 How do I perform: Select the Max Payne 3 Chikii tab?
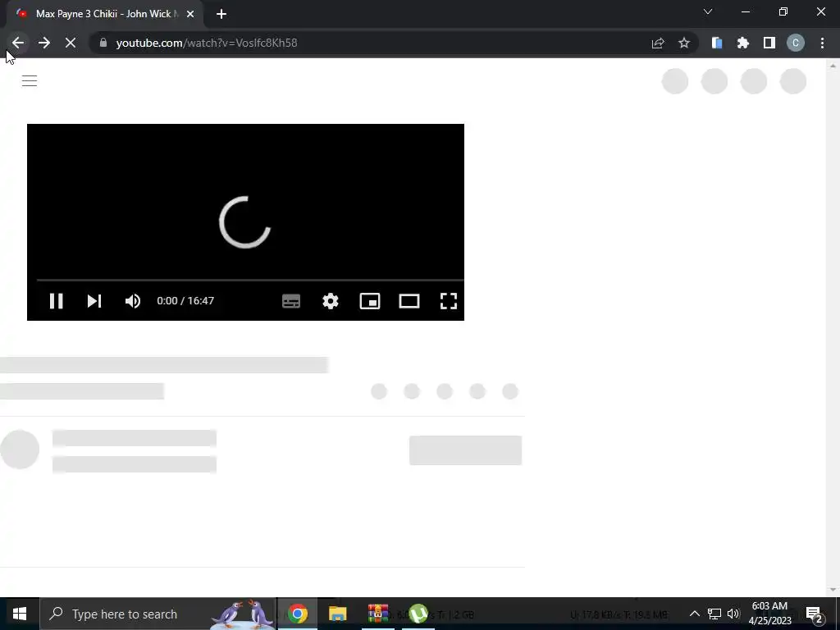(x=104, y=14)
